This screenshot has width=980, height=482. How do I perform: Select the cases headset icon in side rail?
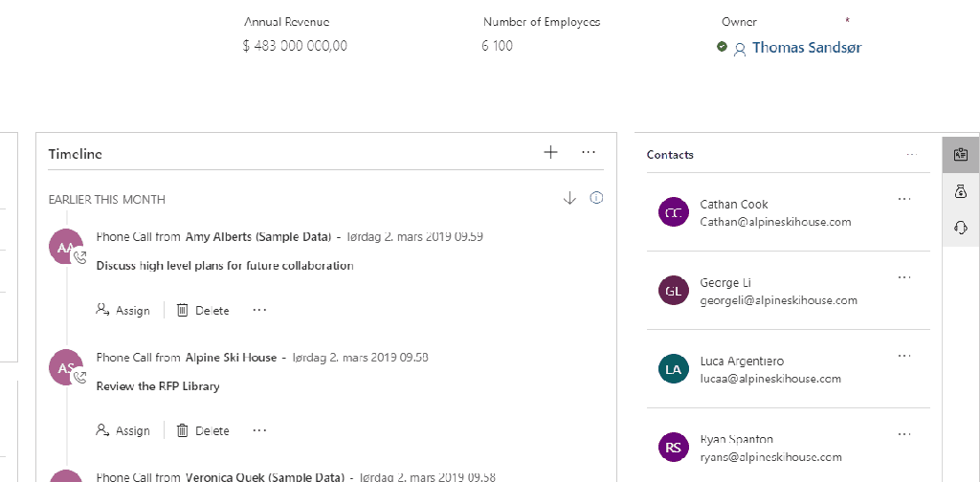coord(961,228)
